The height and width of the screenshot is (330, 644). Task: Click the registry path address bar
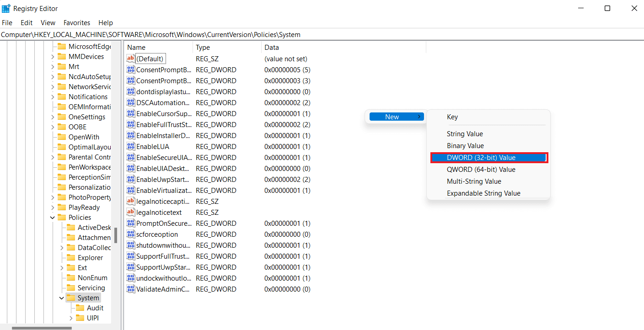pyautogui.click(x=320, y=35)
